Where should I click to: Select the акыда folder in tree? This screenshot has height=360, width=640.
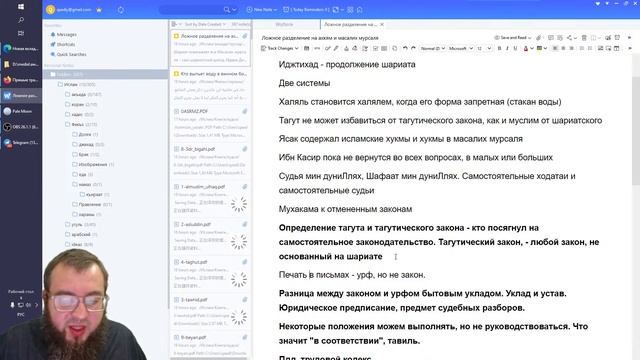point(79,94)
